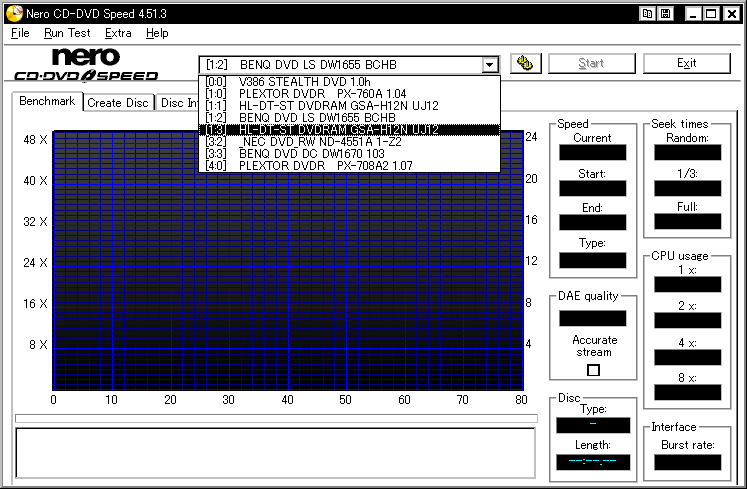This screenshot has width=747, height=489.
Task: Click the Current speed value field
Action: (x=593, y=153)
